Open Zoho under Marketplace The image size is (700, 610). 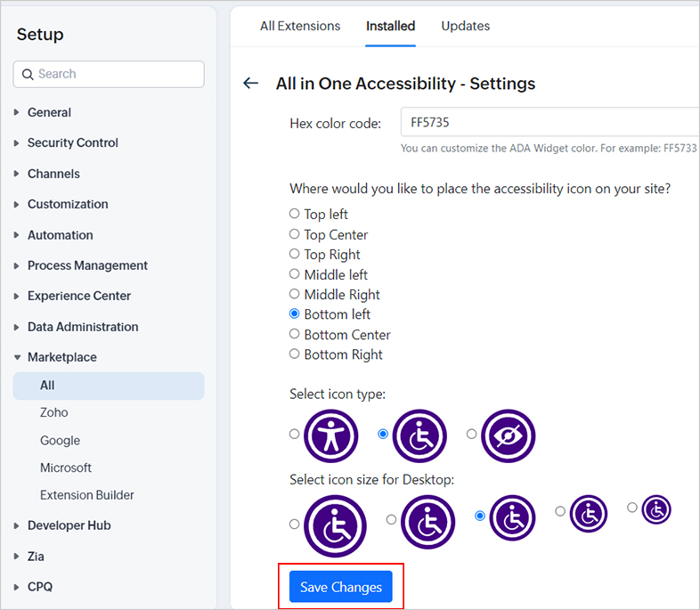[x=54, y=412]
